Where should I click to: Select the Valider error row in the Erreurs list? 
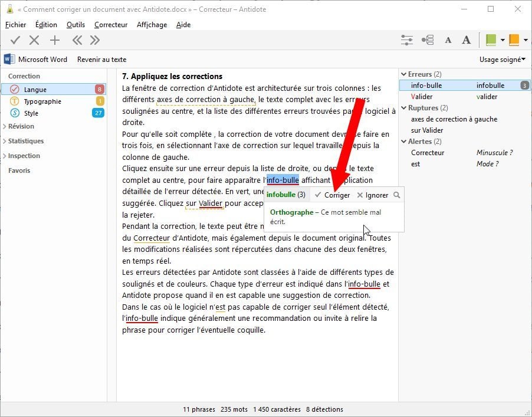point(465,97)
